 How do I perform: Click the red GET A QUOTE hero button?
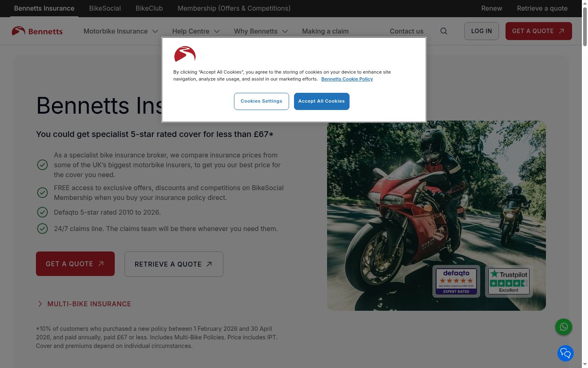pos(75,264)
